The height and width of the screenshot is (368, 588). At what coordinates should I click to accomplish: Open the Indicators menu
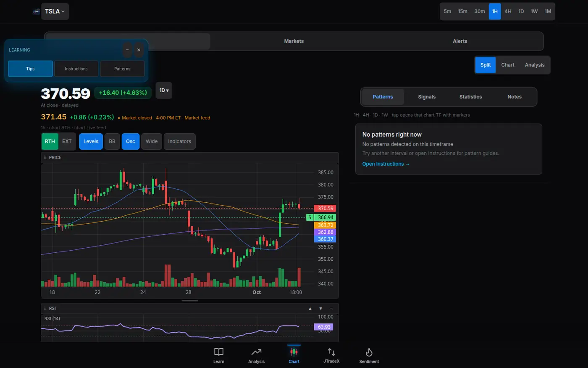(x=180, y=141)
